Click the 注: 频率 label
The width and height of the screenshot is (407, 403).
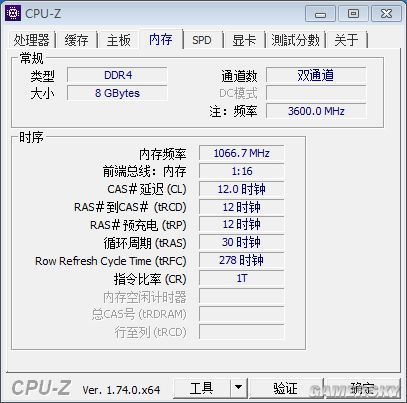point(233,112)
